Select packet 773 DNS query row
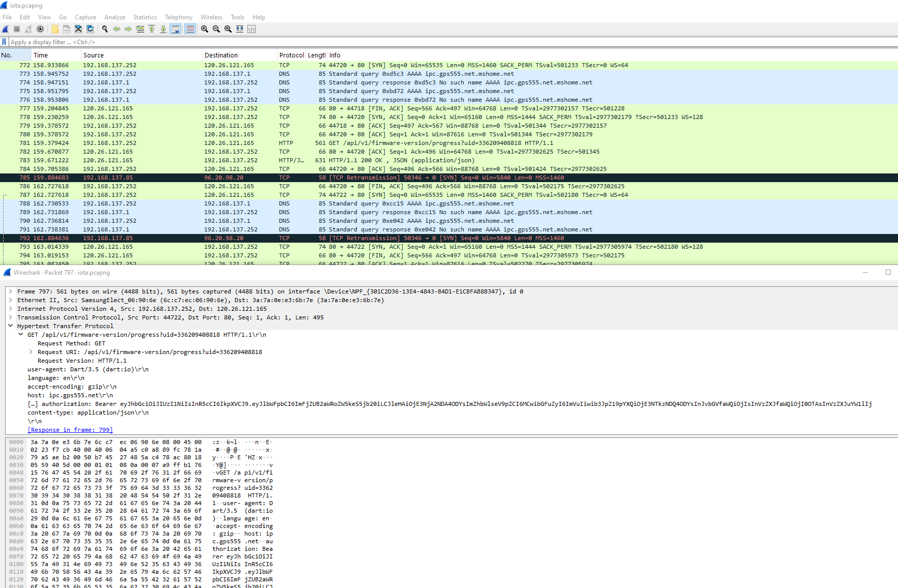 pyautogui.click(x=449, y=74)
